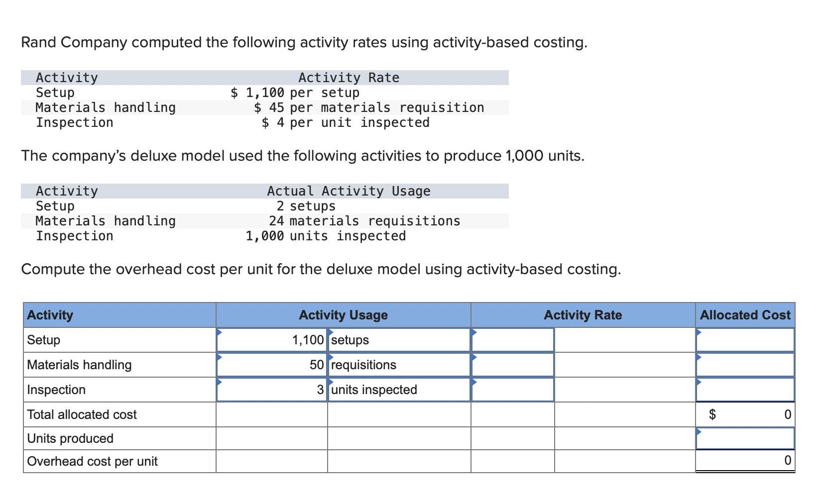Screen dimensions: 825x504
Task: Click the Inspection Allocated Cost input box
Action: pos(745,390)
